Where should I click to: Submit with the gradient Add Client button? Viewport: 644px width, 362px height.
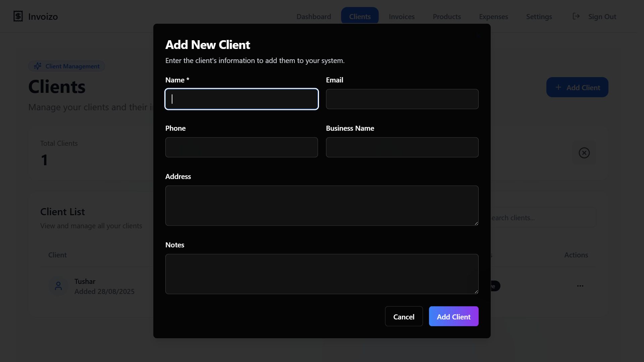click(453, 316)
